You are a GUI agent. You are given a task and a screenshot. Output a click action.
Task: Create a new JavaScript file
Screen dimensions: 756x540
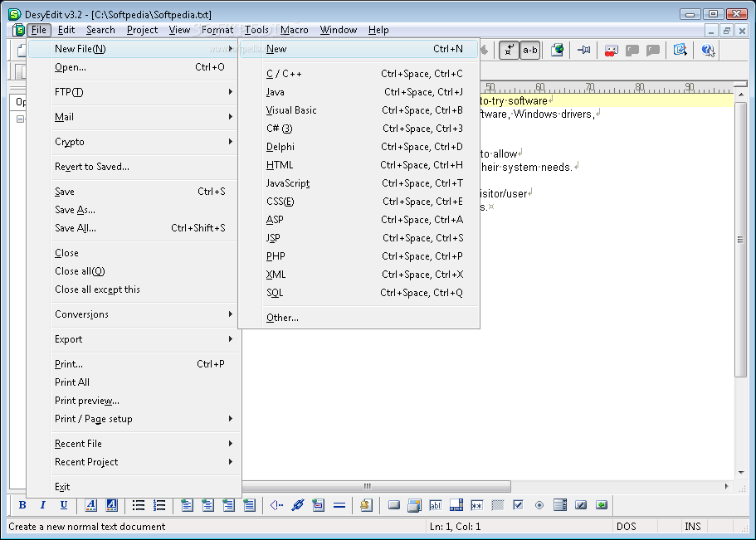[x=358, y=183]
